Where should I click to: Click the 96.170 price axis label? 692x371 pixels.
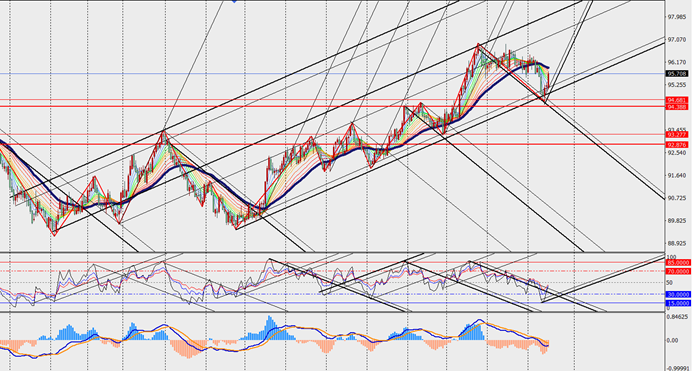677,62
